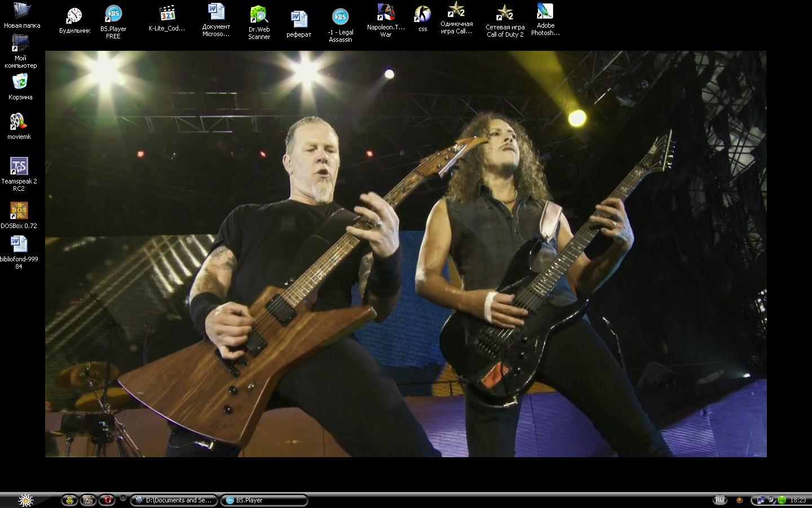This screenshot has width=812, height=508.
Task: Select the Napoleon Total War icon
Action: (386, 12)
